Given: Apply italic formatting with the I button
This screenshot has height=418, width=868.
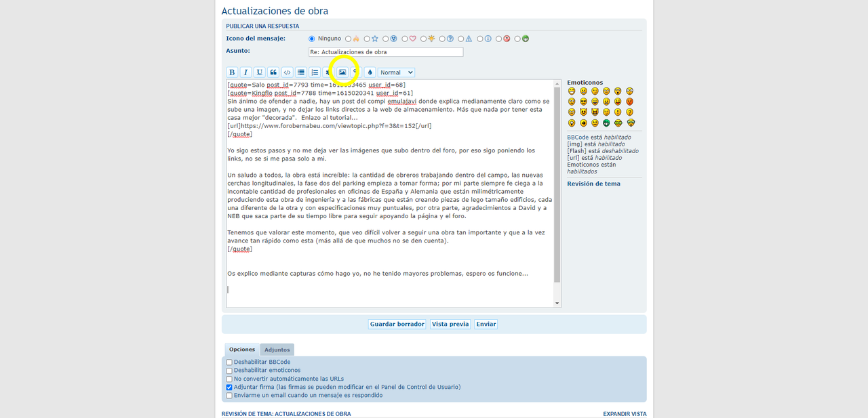Looking at the screenshot, I should 245,72.
